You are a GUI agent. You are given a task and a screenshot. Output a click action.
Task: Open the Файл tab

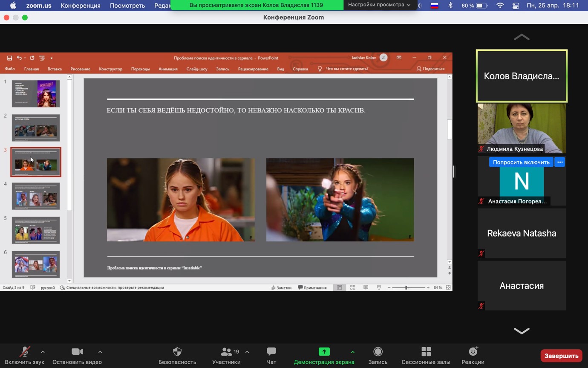tap(9, 69)
